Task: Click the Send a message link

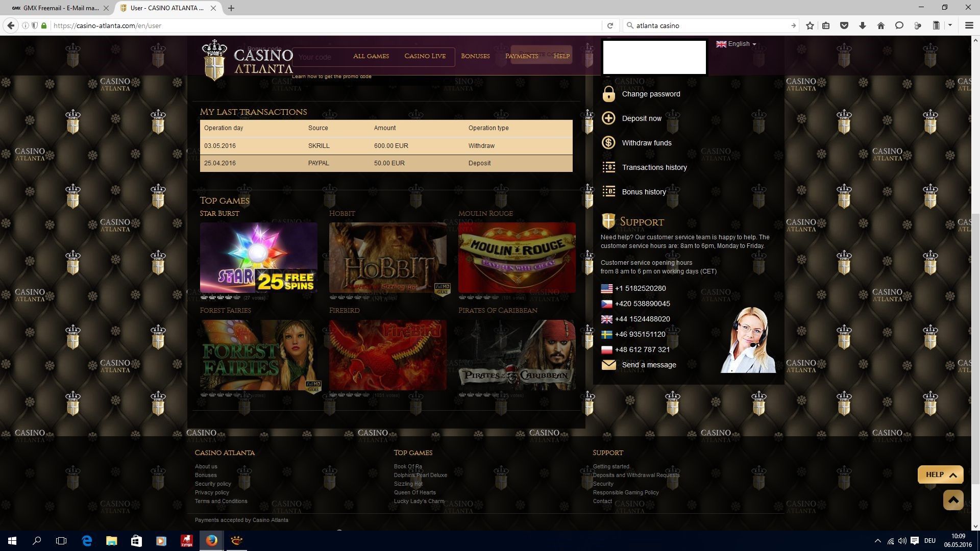Action: [649, 365]
